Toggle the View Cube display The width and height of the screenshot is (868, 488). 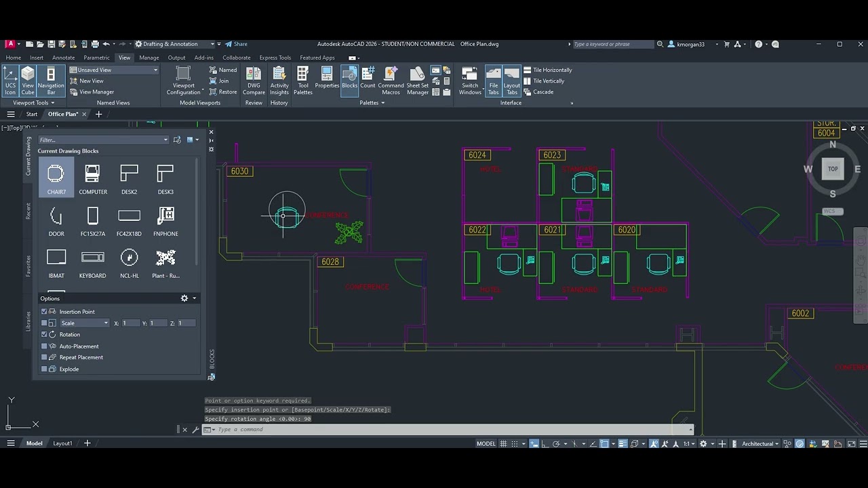coord(28,81)
